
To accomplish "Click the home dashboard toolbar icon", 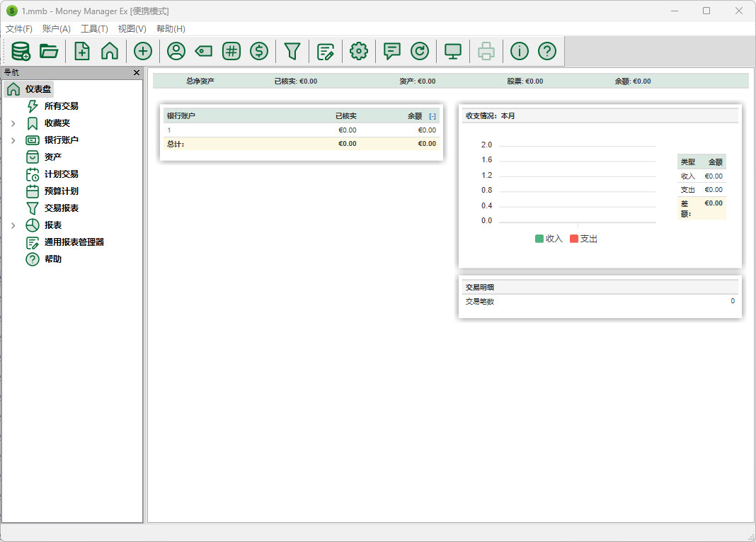I will (x=110, y=51).
